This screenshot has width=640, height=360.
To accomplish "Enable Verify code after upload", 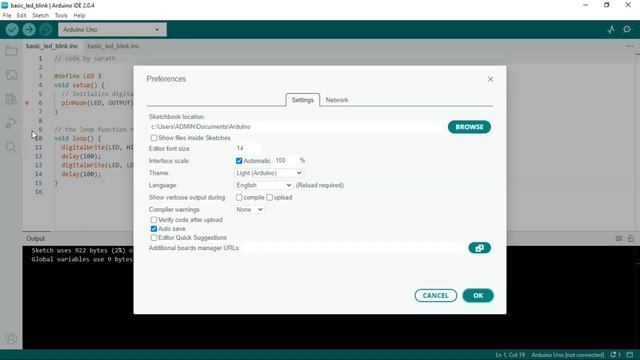I will pos(153,220).
